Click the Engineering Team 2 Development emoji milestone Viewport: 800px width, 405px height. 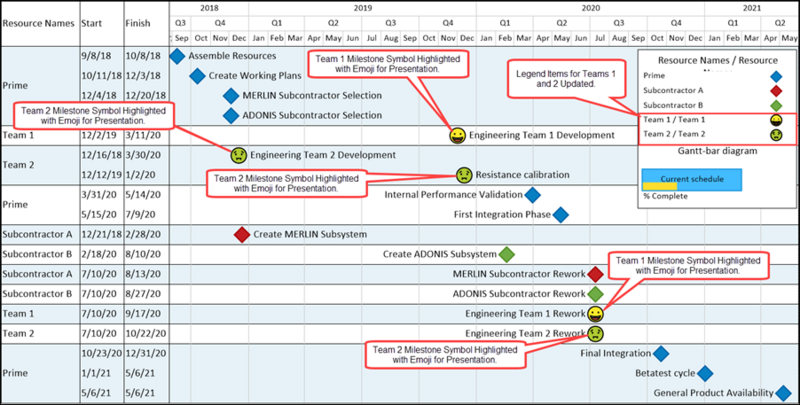point(238,155)
